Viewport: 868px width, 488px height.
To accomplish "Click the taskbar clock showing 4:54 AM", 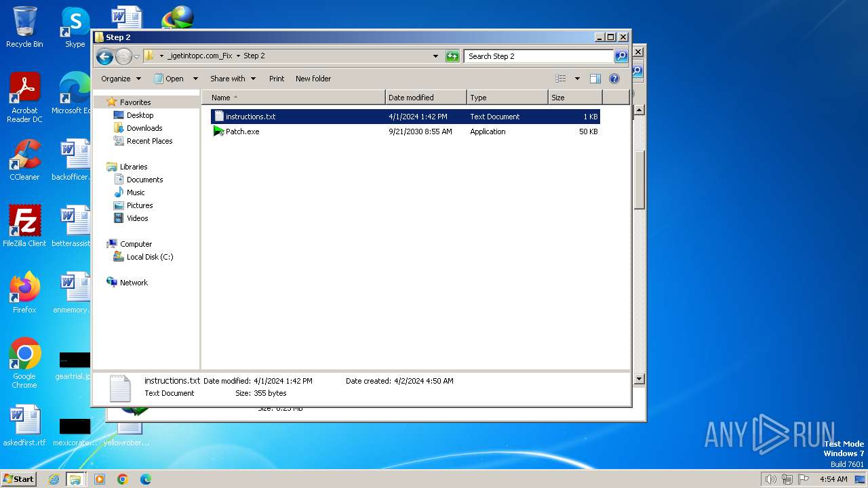I will pos(833,479).
